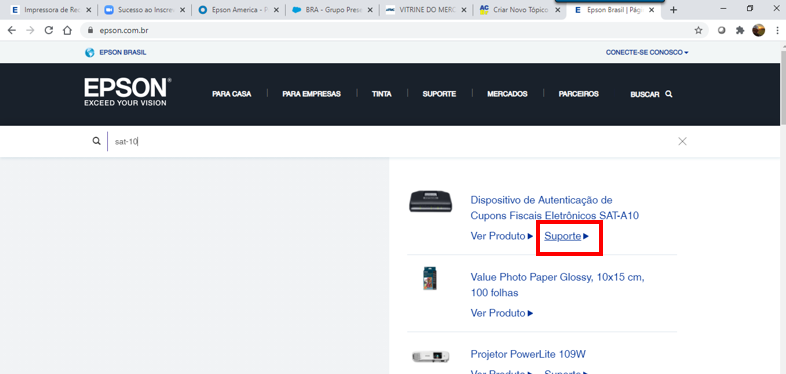Screen dimensions: 786x374
Task: Click magnifier icon next to BUSCAR
Action: 669,94
